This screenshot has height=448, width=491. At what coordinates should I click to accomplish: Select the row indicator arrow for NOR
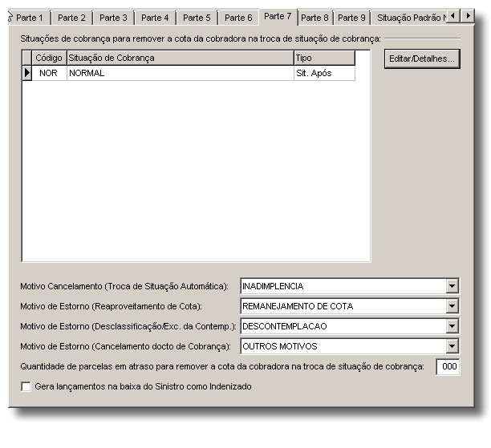[27, 73]
